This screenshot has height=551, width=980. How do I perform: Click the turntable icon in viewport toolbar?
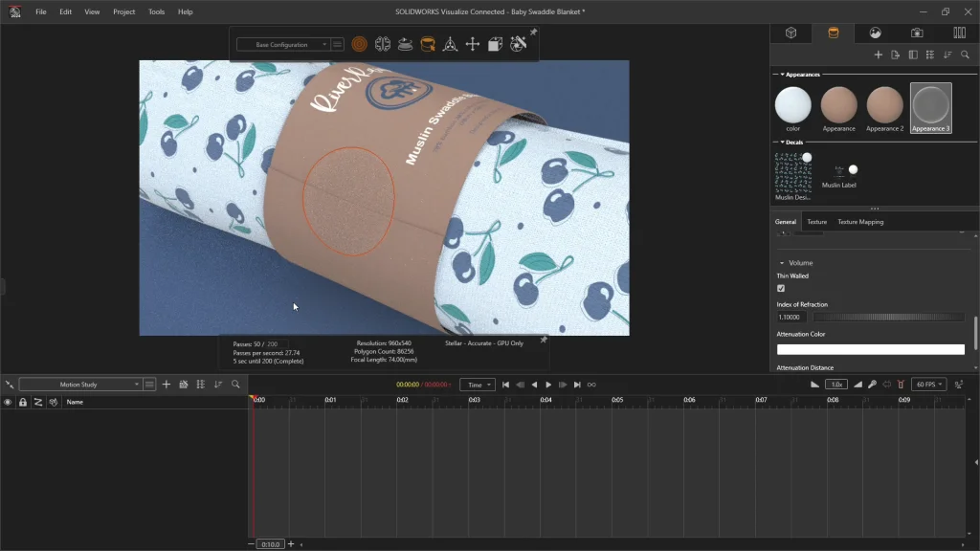(x=404, y=44)
